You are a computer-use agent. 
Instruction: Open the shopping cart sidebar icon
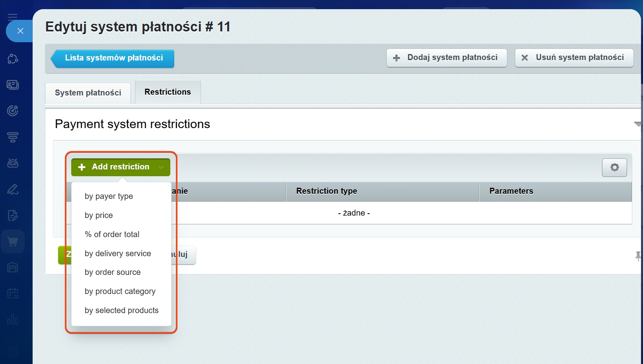tap(13, 241)
